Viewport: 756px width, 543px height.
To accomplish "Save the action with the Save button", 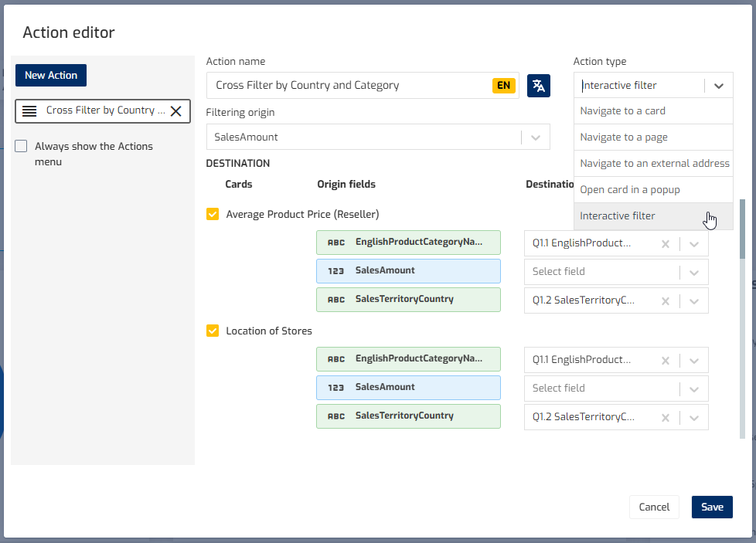I will click(x=711, y=507).
